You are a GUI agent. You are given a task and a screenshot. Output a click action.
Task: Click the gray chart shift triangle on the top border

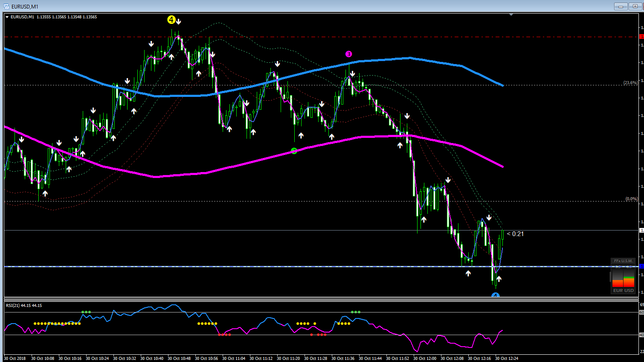tap(511, 15)
